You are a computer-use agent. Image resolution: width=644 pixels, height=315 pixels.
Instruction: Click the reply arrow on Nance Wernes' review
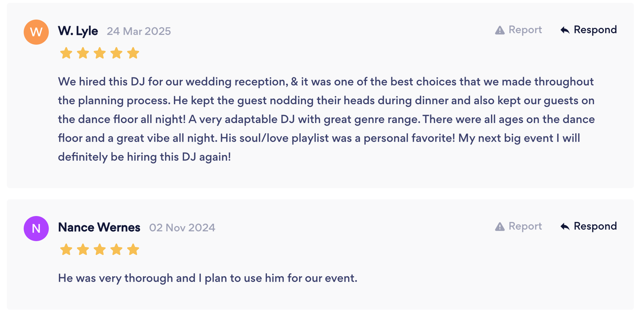[x=565, y=226]
